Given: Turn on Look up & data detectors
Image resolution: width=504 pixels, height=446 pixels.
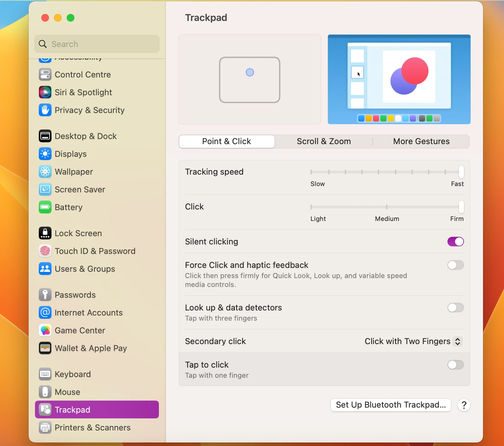Looking at the screenshot, I should [456, 308].
